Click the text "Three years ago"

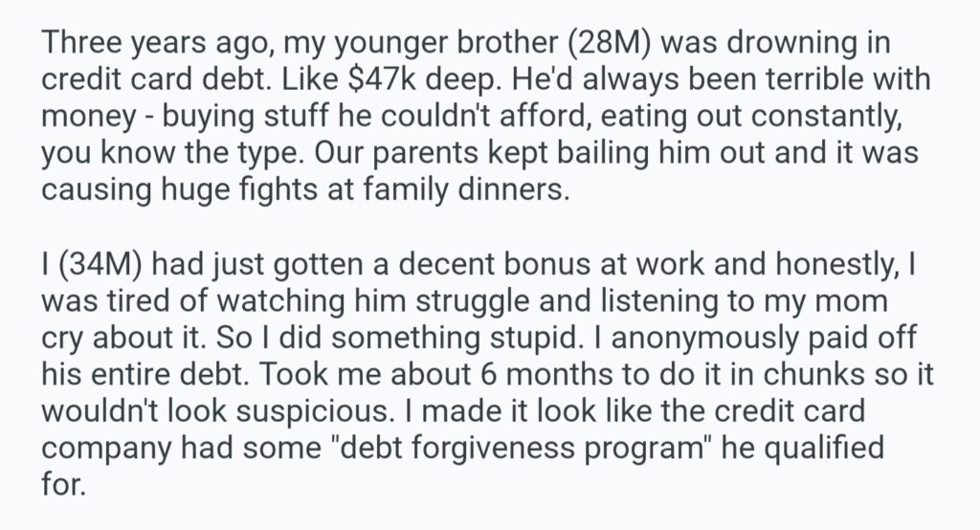(133, 48)
